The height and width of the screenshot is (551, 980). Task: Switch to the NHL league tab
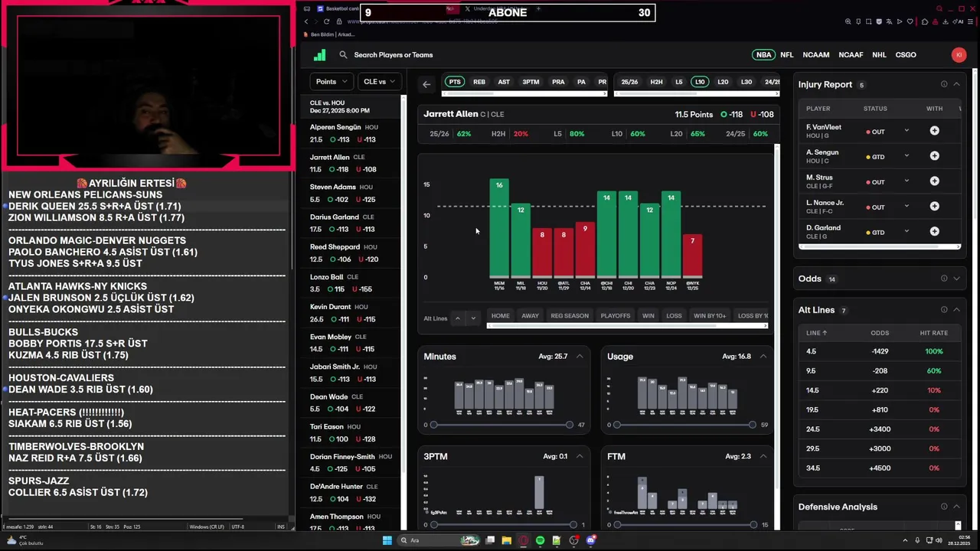click(x=879, y=55)
